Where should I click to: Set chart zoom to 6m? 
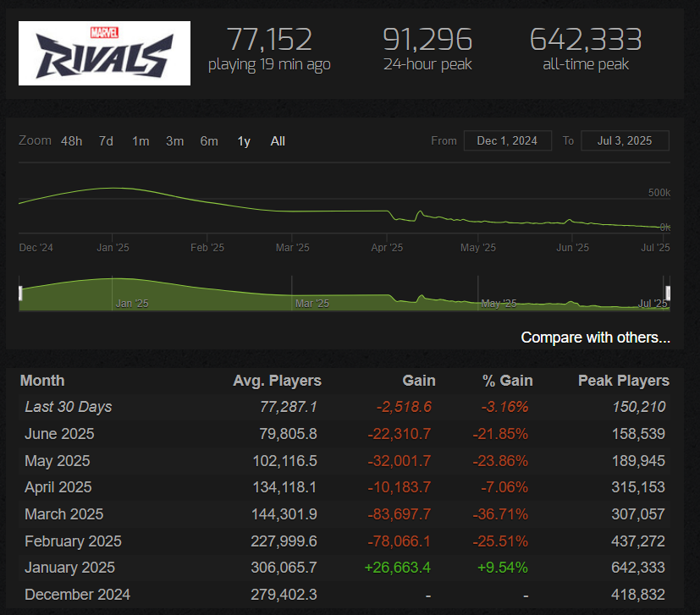(209, 141)
